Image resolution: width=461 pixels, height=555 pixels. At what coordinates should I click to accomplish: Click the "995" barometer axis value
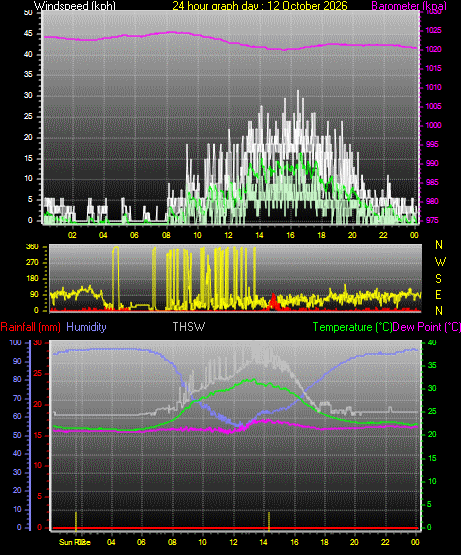tap(432, 144)
